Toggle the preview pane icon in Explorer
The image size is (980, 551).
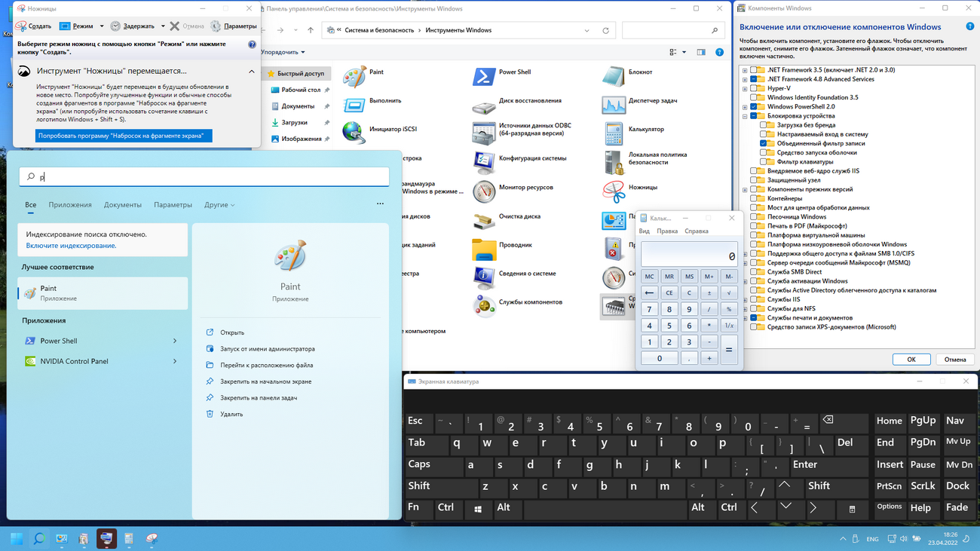click(701, 53)
